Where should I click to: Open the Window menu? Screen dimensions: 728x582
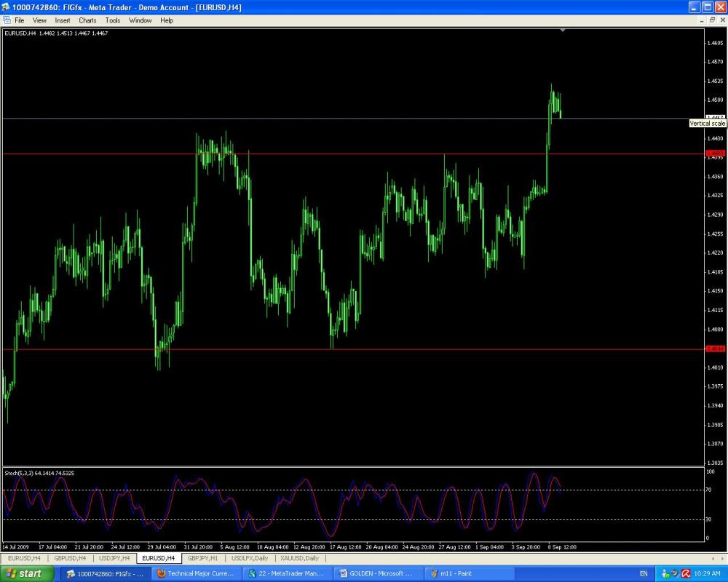(140, 20)
